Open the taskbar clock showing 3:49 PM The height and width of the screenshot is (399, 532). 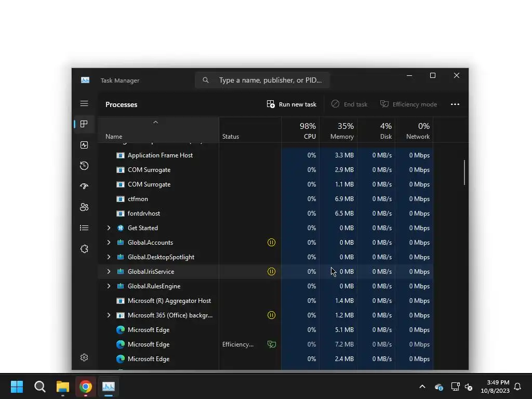495,387
